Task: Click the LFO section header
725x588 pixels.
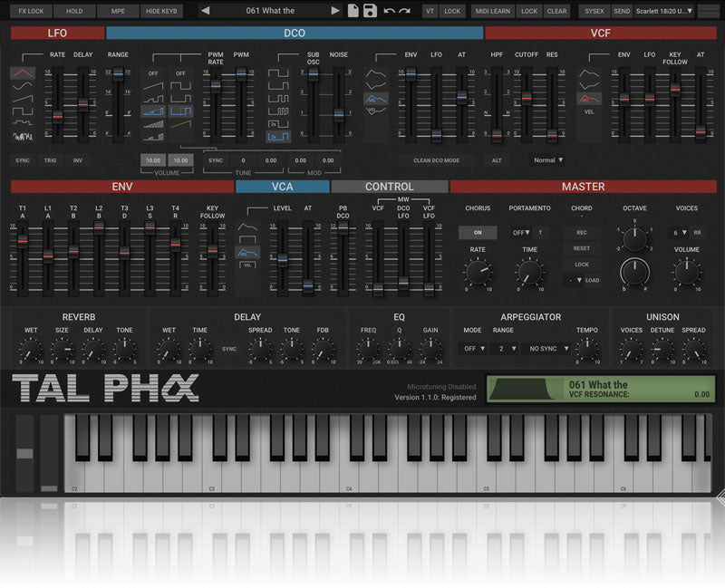Action: [57, 33]
